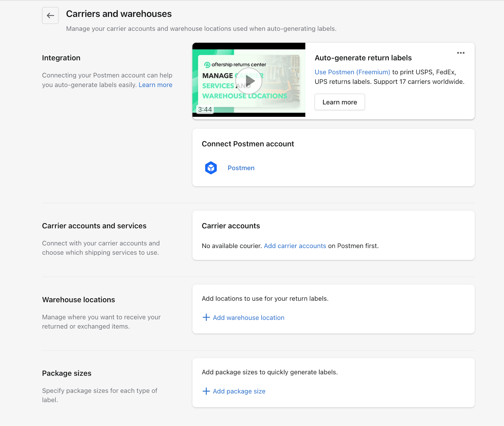504x426 pixels.
Task: Click the plus icon for warehouse location
Action: (206, 317)
